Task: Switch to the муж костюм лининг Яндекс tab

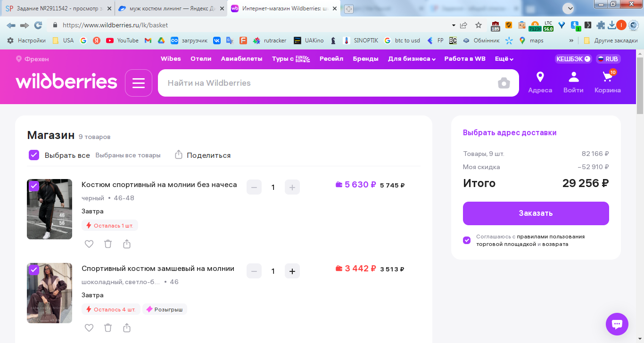Action: [x=171, y=8]
